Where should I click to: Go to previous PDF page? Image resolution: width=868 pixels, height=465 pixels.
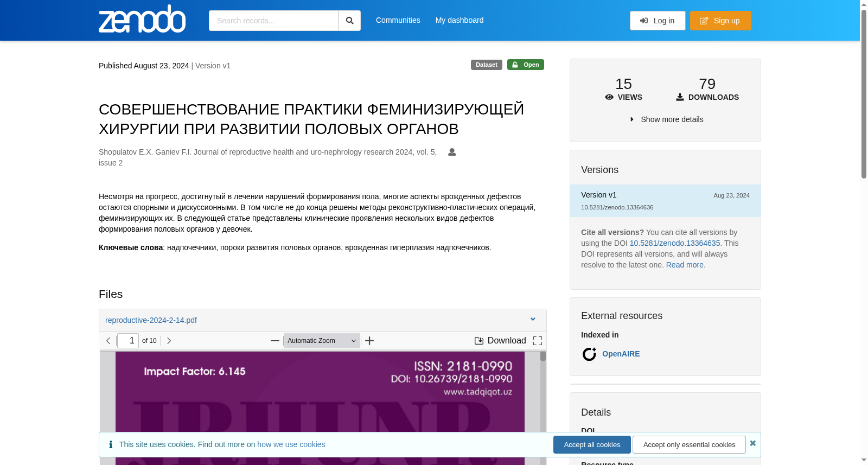[x=108, y=341]
